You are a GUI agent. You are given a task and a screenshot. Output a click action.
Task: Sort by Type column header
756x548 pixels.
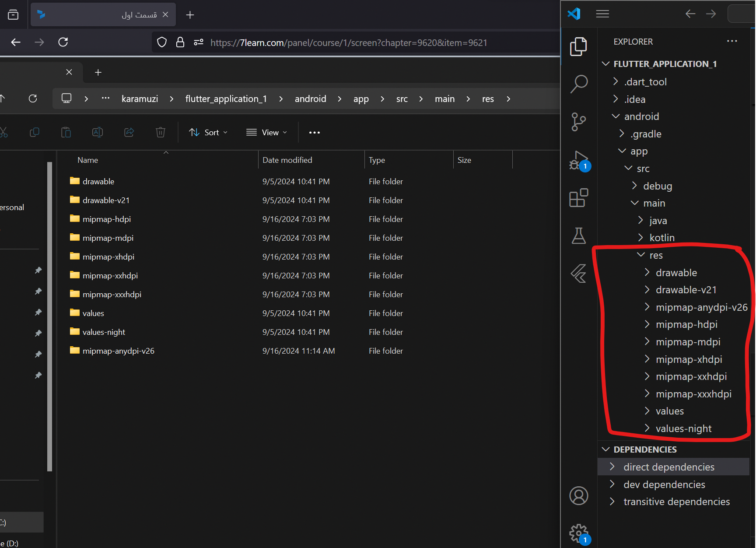click(x=377, y=160)
